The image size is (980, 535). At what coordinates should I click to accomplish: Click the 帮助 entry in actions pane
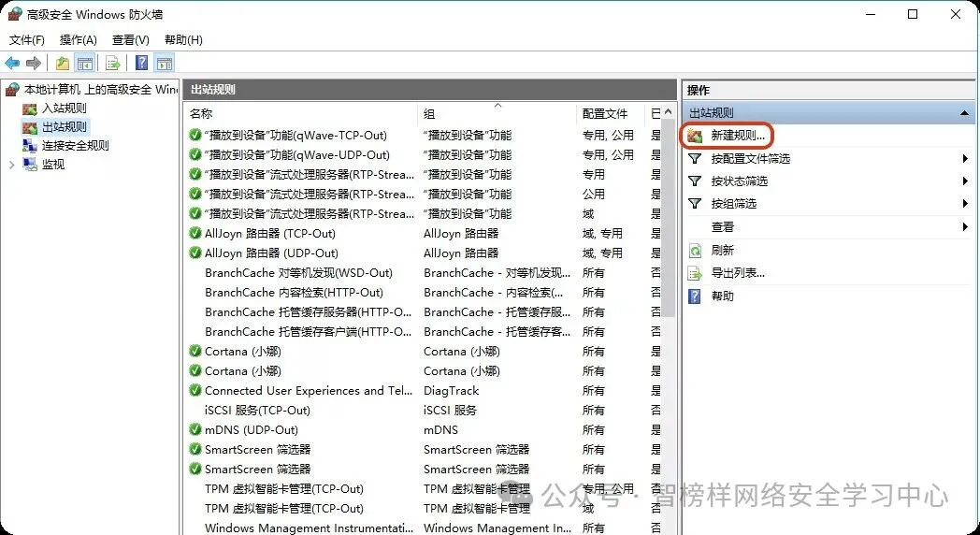click(723, 296)
